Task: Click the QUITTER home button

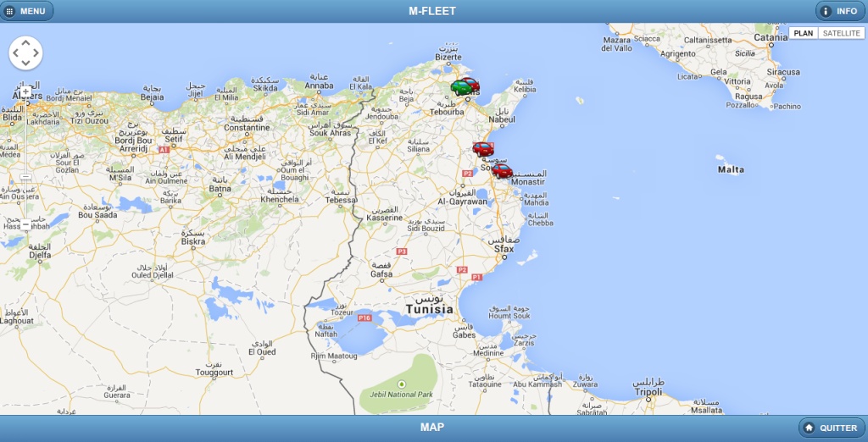Action: [x=832, y=428]
